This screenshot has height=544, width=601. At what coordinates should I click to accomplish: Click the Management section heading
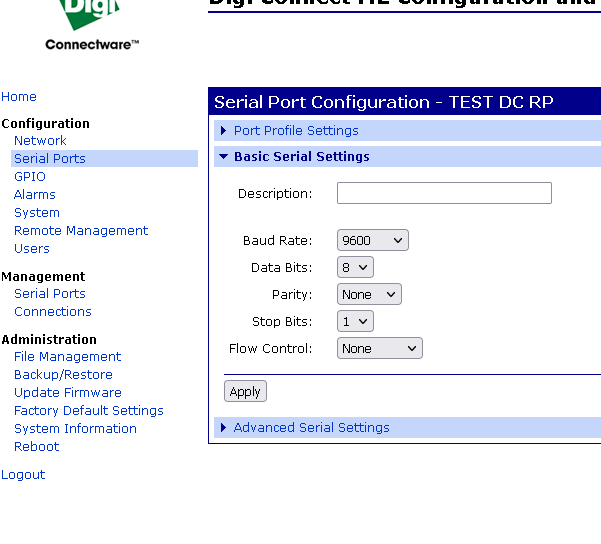43,277
